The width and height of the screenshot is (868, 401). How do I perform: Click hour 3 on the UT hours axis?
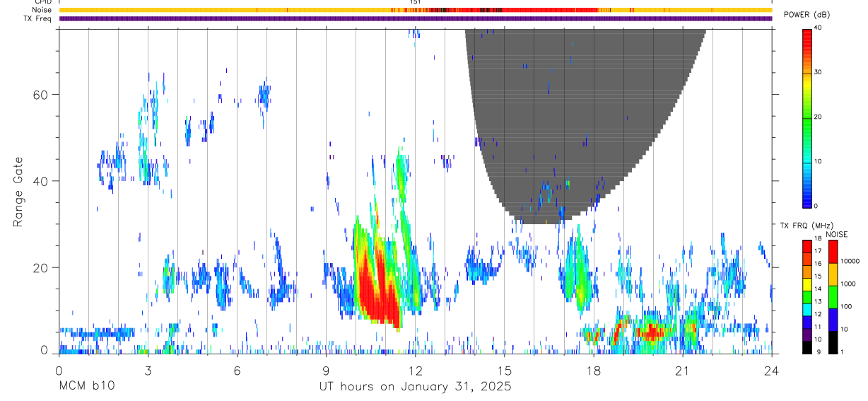pyautogui.click(x=148, y=371)
